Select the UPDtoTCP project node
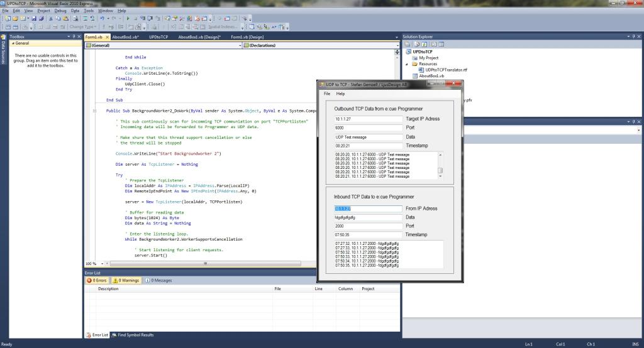The image size is (644, 348). (422, 52)
